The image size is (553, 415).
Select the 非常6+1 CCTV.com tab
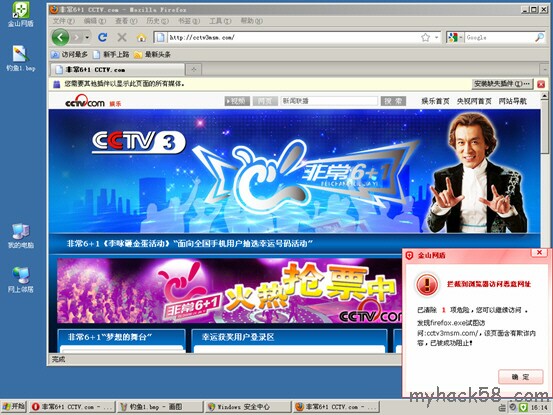(x=117, y=69)
